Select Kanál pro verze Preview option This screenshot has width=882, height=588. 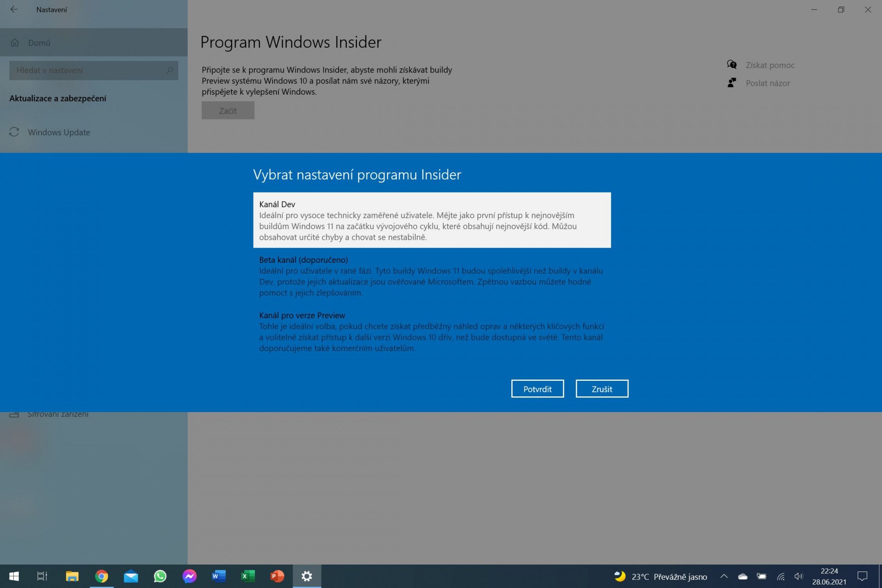432,332
